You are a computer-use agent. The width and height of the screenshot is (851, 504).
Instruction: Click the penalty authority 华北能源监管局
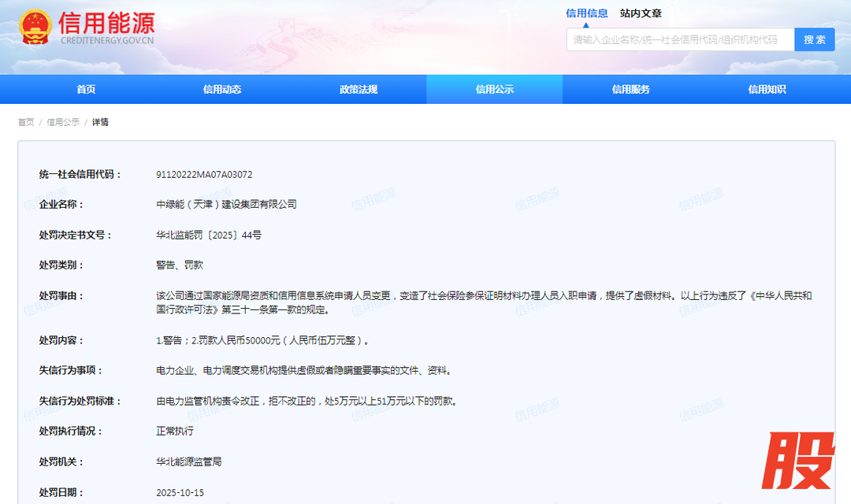tap(189, 461)
